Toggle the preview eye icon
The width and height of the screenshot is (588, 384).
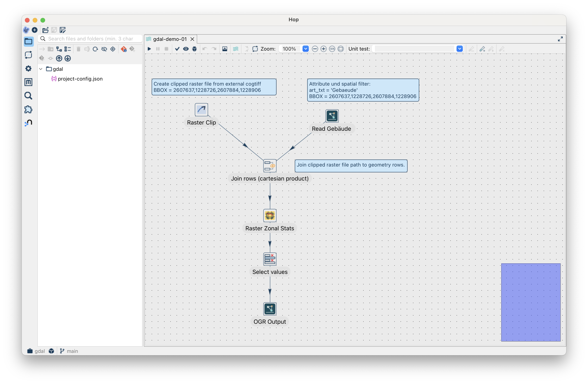[x=186, y=49]
